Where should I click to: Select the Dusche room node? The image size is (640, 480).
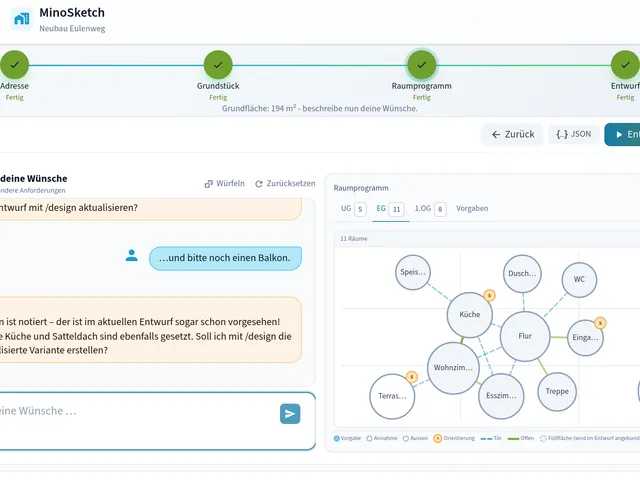click(x=522, y=273)
